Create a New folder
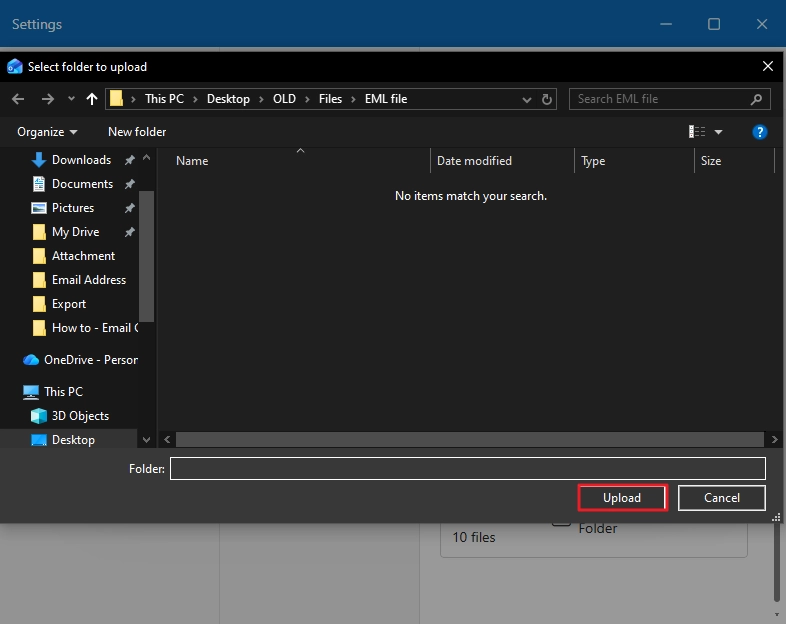 coord(137,132)
